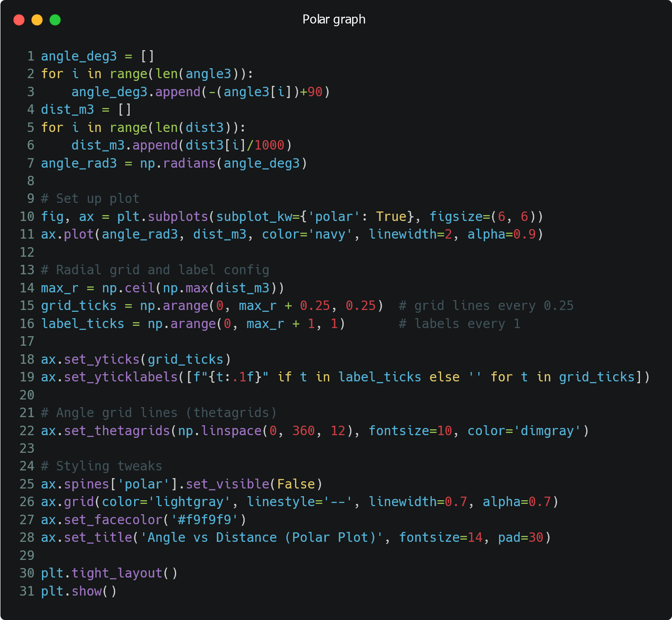Click '# Styling tweaks' comment
Image resolution: width=672 pixels, height=620 pixels.
(x=102, y=466)
